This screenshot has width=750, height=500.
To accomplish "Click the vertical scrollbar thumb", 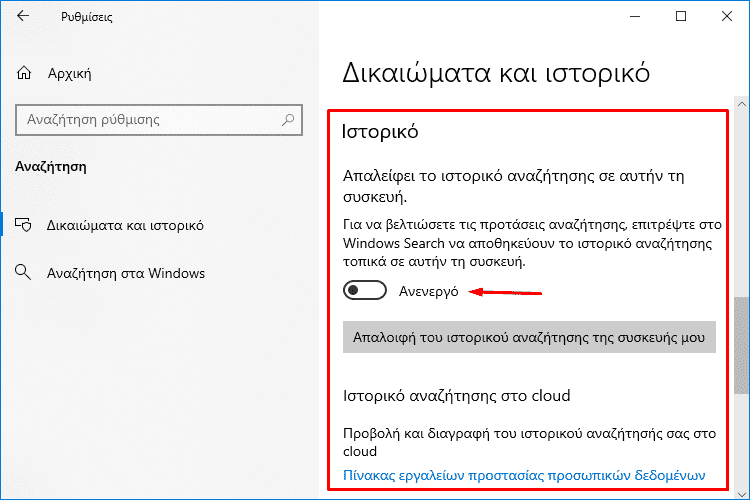I will point(742,345).
